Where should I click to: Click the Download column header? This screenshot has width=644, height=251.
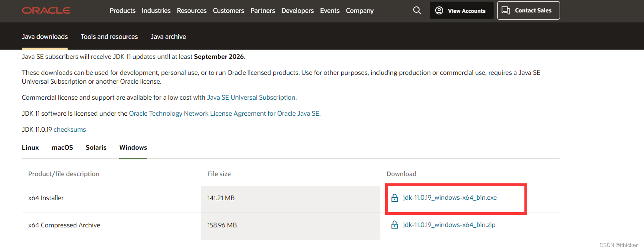point(401,174)
